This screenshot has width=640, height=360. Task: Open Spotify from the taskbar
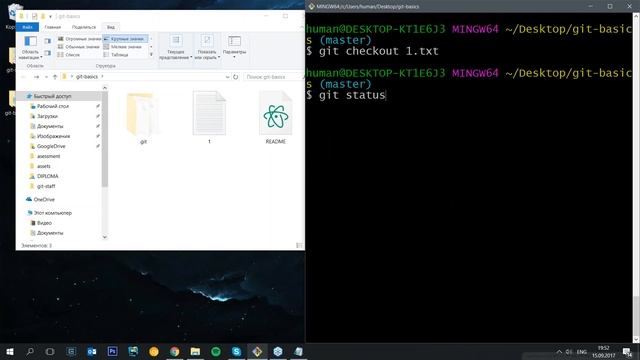[x=216, y=351]
